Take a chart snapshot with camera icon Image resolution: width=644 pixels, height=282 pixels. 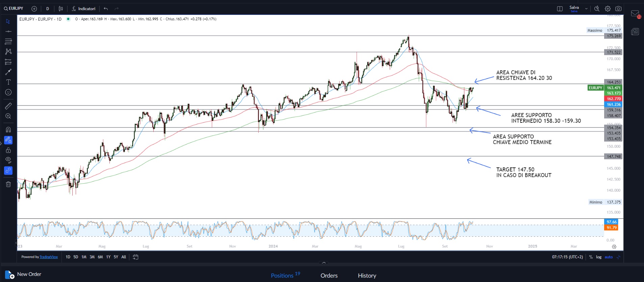[618, 9]
